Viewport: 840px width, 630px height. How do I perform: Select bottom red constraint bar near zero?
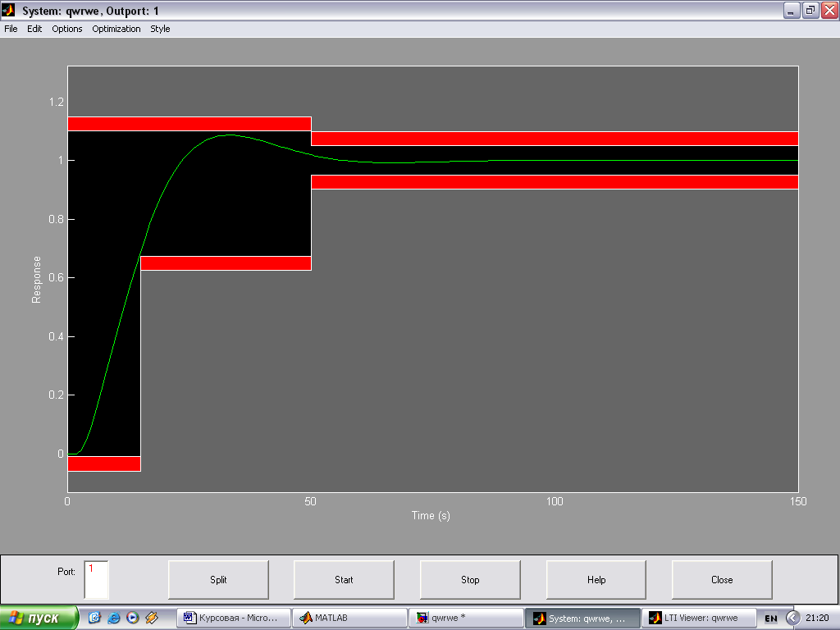coord(104,464)
